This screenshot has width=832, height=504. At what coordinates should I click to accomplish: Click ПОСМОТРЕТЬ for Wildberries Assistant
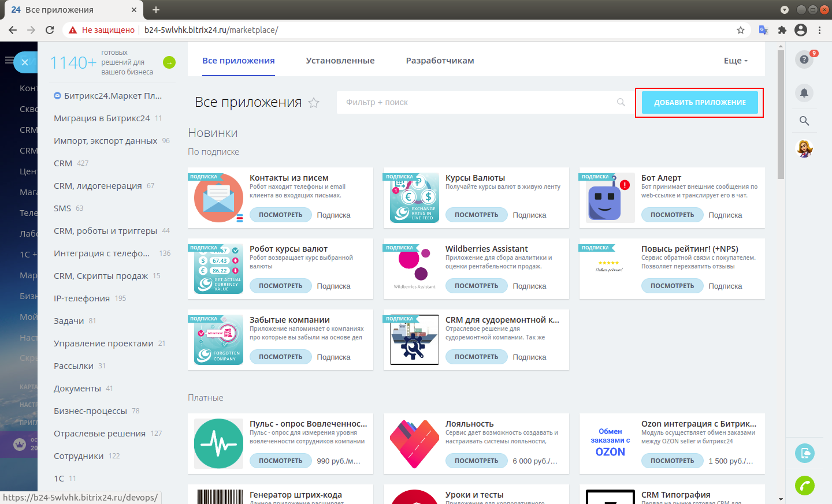477,286
